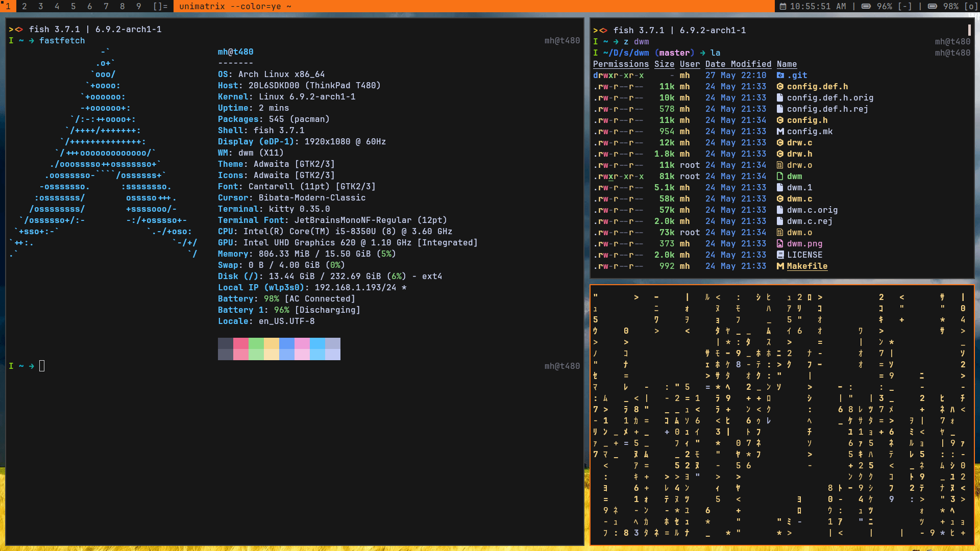Click the image icon next to dwm.png
Viewport: 980px width, 551px height.
click(780, 244)
